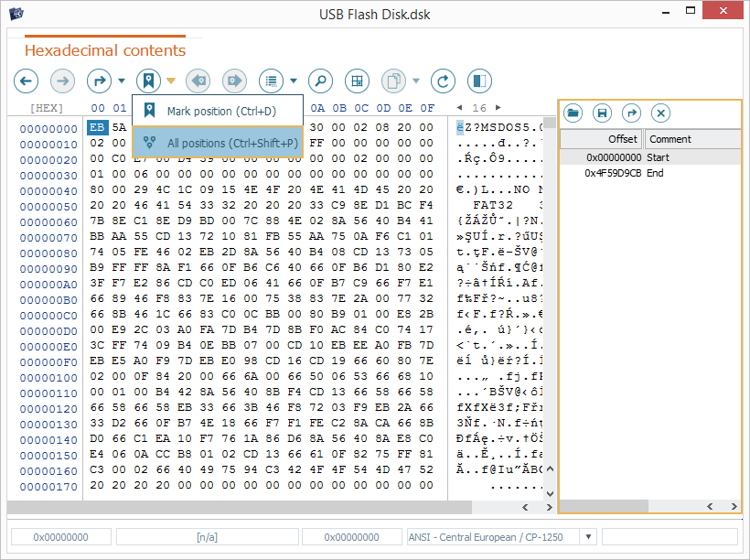
Task: Click the bookmark Mark position toolbar icon
Action: click(x=148, y=81)
